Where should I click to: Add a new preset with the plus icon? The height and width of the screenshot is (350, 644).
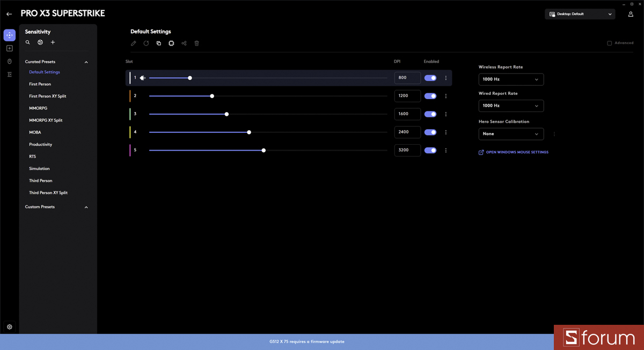click(x=53, y=42)
